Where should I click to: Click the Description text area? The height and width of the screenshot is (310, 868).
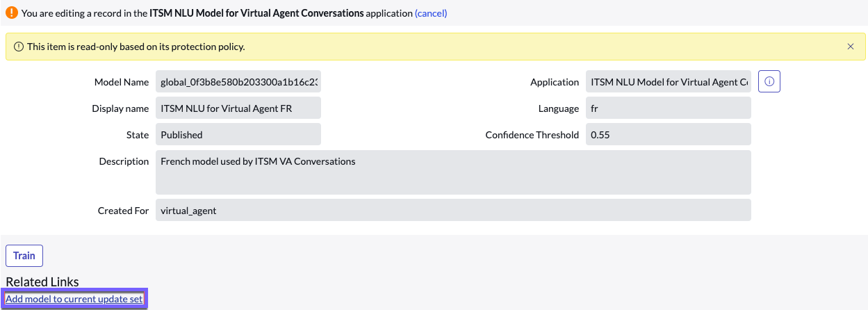pos(453,172)
